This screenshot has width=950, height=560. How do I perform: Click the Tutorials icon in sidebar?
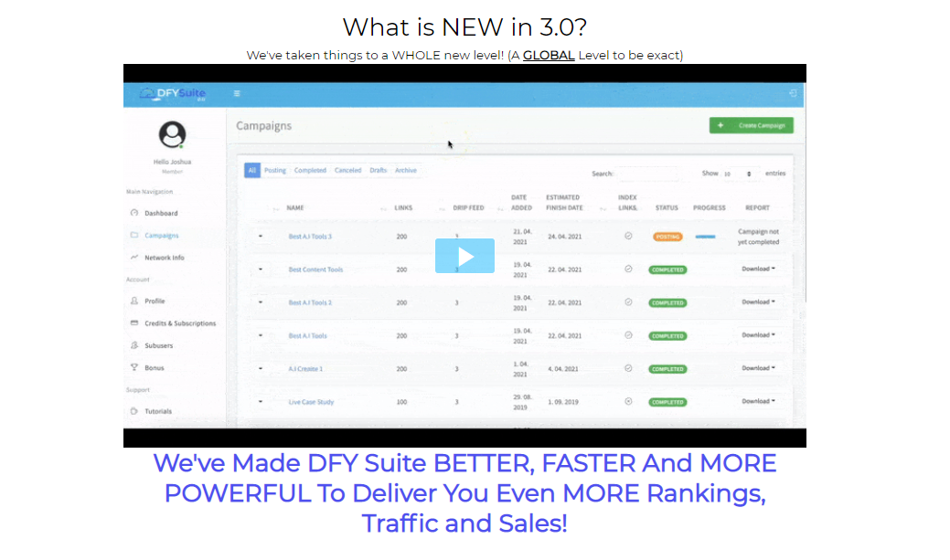134,411
